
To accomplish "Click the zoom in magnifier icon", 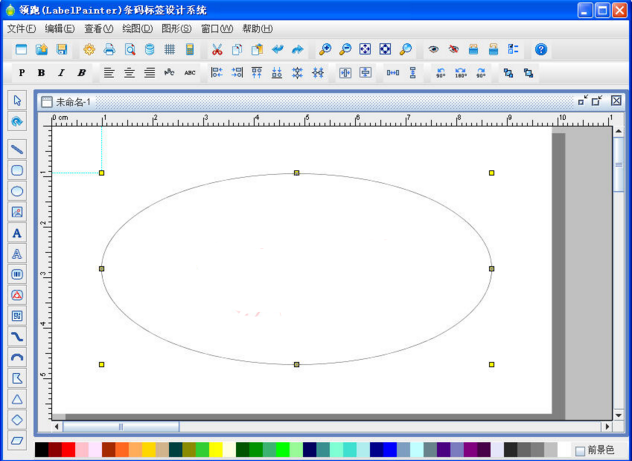I will (x=325, y=50).
